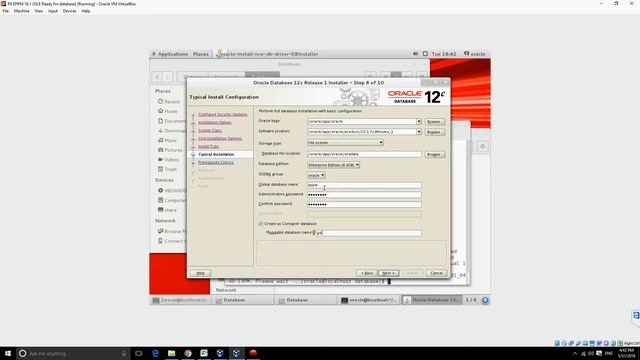Click the Pluggable database name hint icon
This screenshot has height=360, width=640.
pos(314,233)
